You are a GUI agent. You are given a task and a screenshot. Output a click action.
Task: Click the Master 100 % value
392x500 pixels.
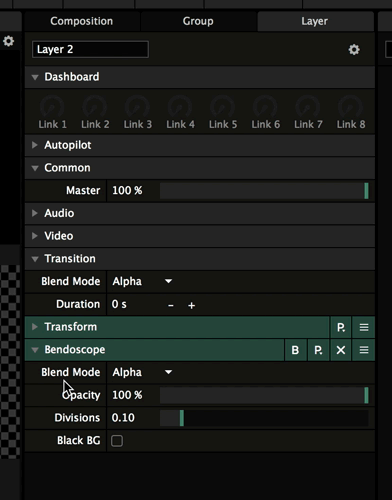tap(127, 190)
